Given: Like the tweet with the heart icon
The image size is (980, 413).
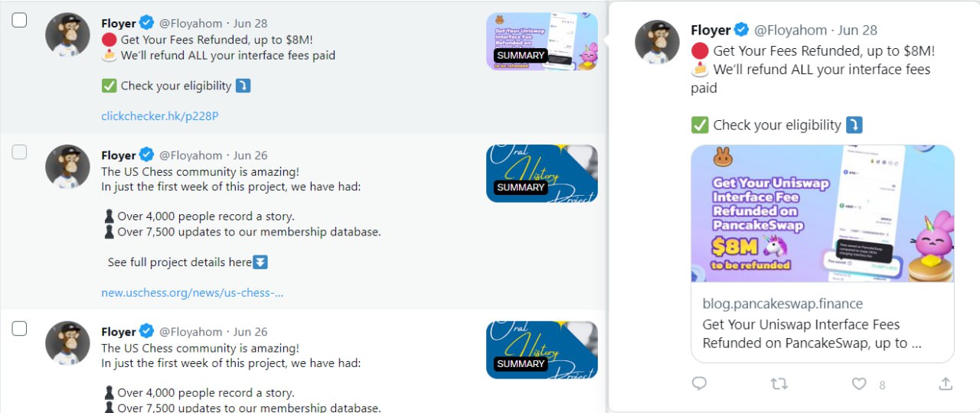Looking at the screenshot, I should coord(859,384).
